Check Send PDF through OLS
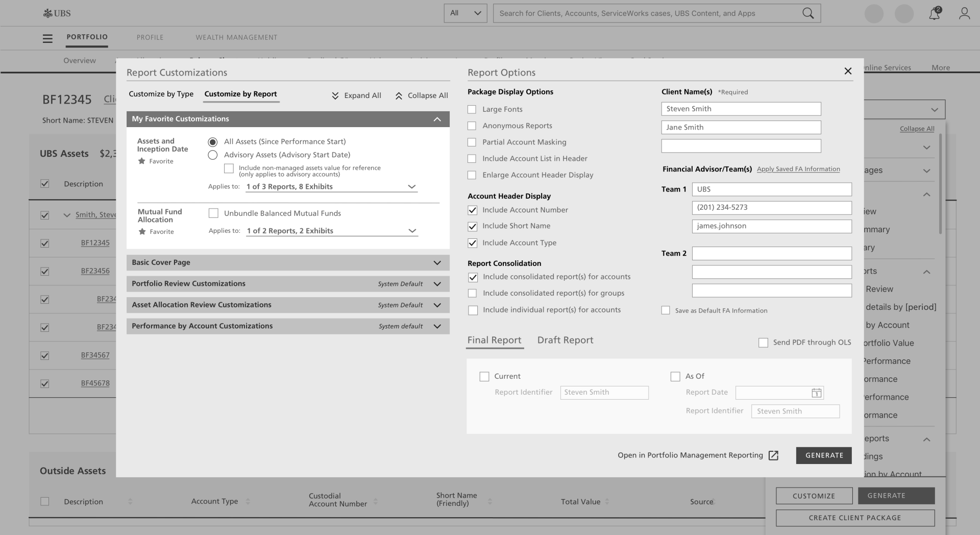 coord(763,343)
